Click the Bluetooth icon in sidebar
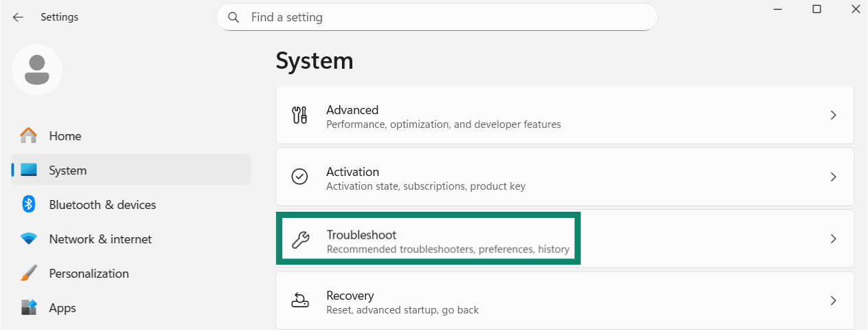Screen dimensions: 868x330 (x=29, y=204)
